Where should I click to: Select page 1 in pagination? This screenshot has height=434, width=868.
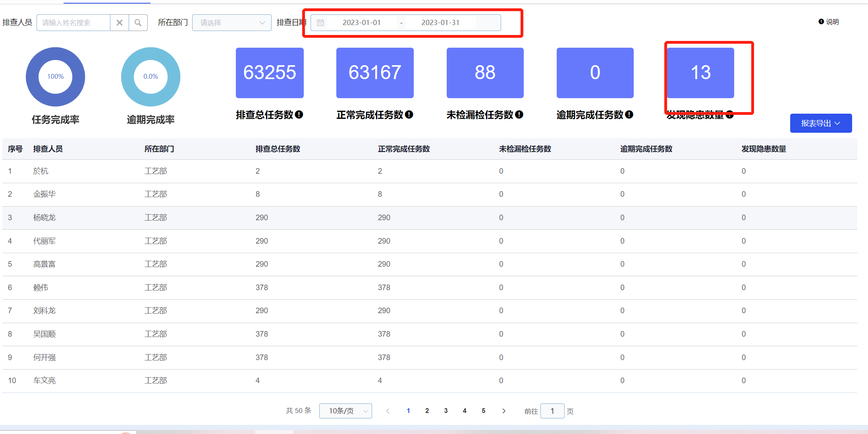pos(408,411)
